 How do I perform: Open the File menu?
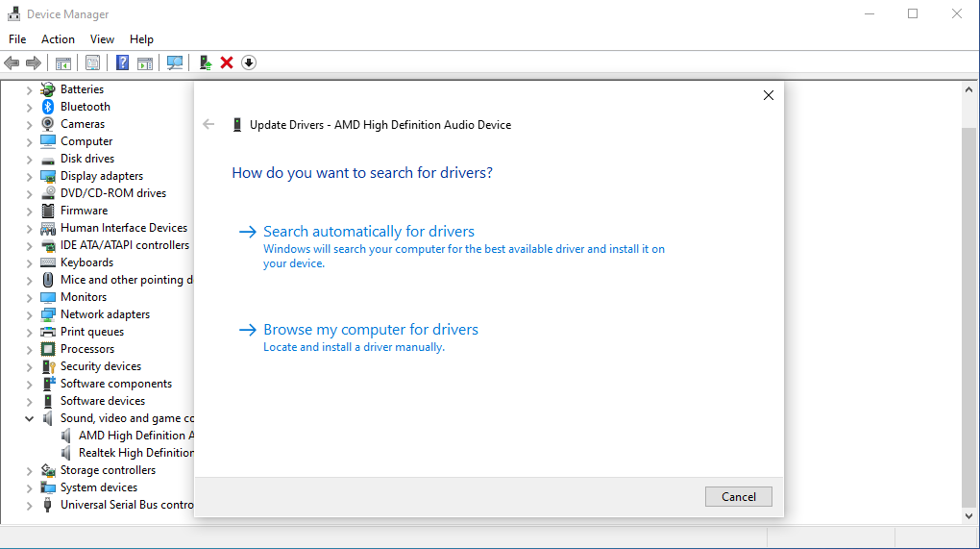[x=17, y=39]
